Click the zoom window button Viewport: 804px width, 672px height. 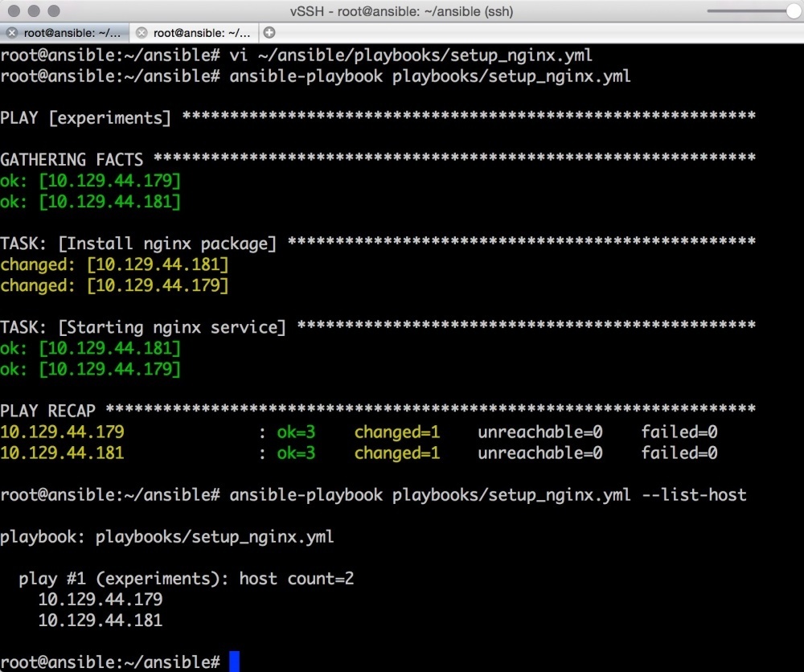click(53, 10)
